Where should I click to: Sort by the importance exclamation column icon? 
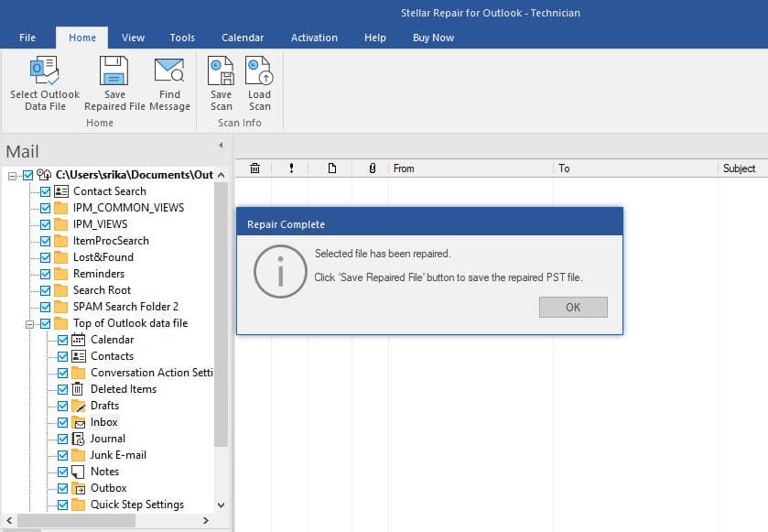click(291, 168)
